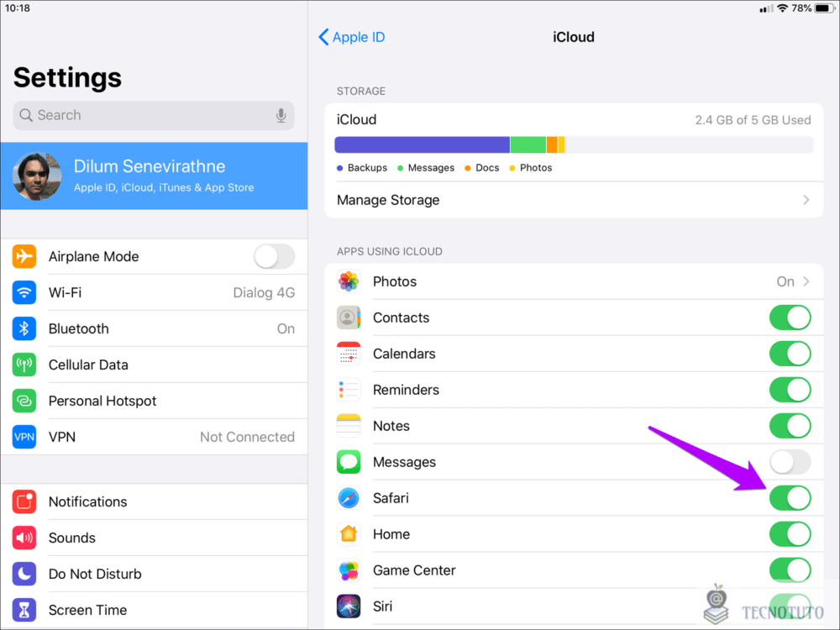Image resolution: width=840 pixels, height=630 pixels.
Task: Turn off Calendars iCloud sync
Action: [x=790, y=354]
